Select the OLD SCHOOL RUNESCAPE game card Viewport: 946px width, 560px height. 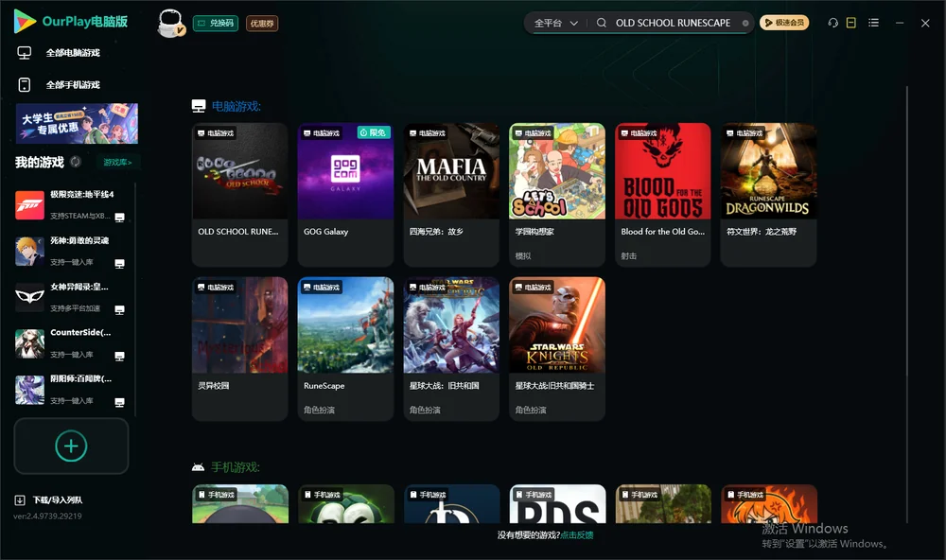(x=239, y=194)
